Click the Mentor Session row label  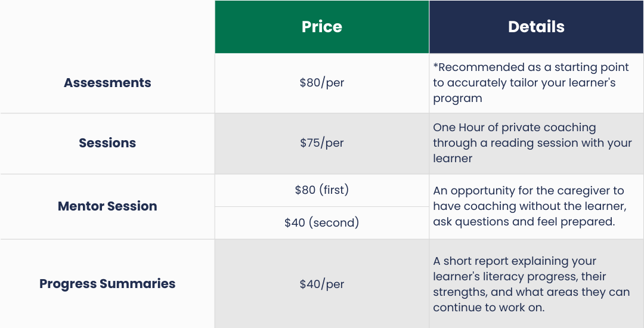(x=107, y=206)
